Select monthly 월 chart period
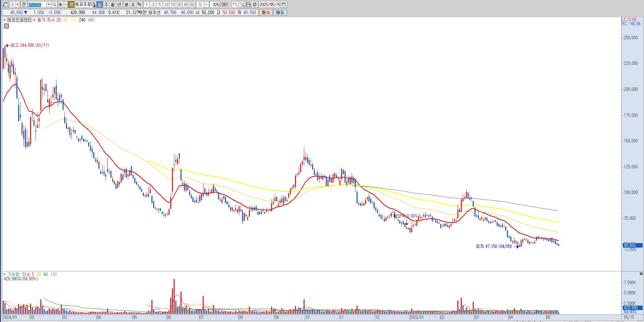This screenshot has height=322, width=644. [x=113, y=4]
